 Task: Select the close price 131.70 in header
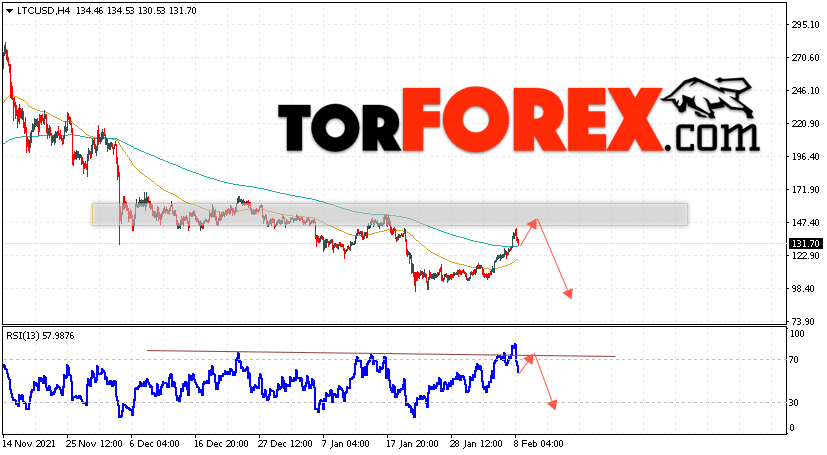[182, 11]
